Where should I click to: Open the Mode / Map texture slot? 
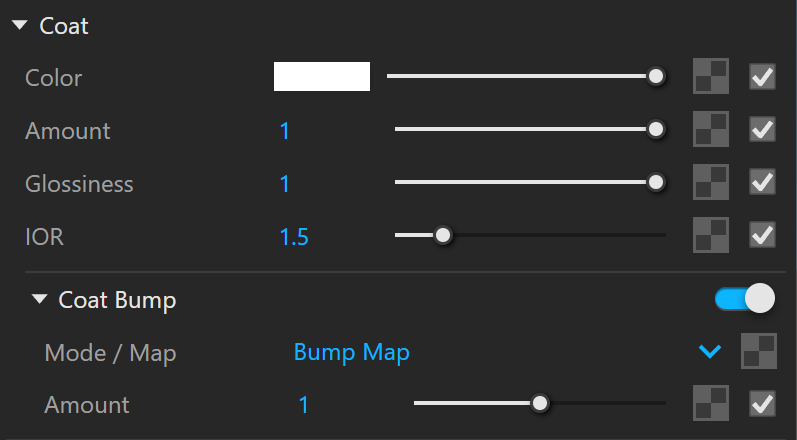coord(758,351)
